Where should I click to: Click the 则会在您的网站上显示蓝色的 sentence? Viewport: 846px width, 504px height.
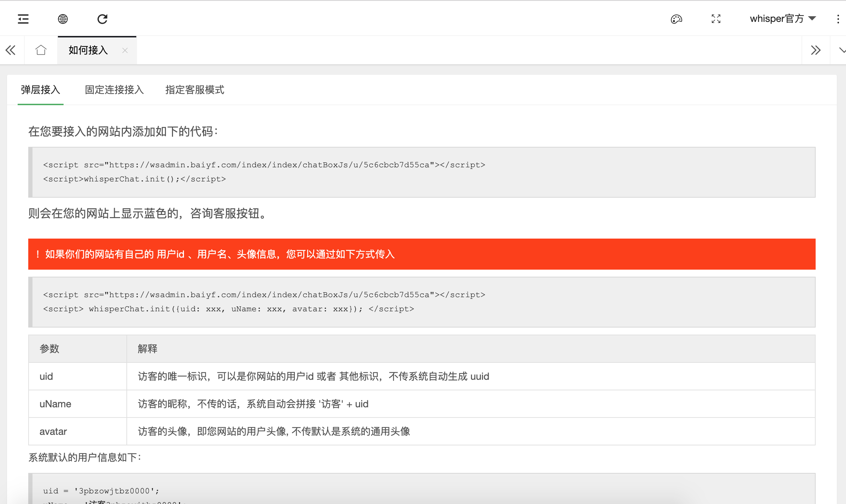click(x=148, y=213)
